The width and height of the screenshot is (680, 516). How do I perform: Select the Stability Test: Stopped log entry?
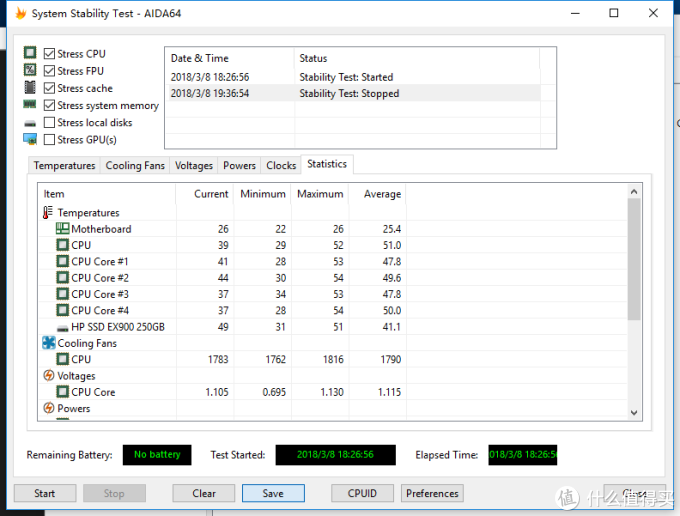click(x=353, y=93)
